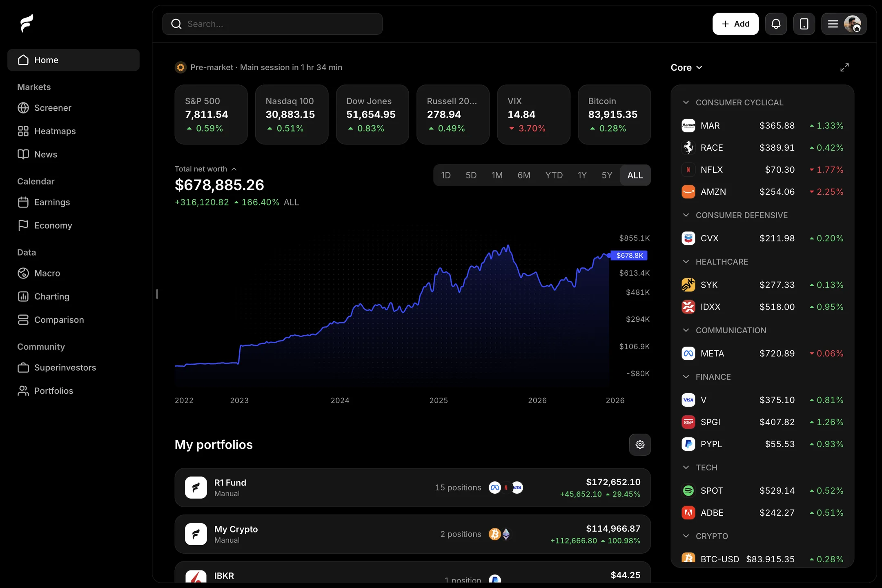Collapse the Healthcare group
The width and height of the screenshot is (882, 588).
click(x=686, y=262)
